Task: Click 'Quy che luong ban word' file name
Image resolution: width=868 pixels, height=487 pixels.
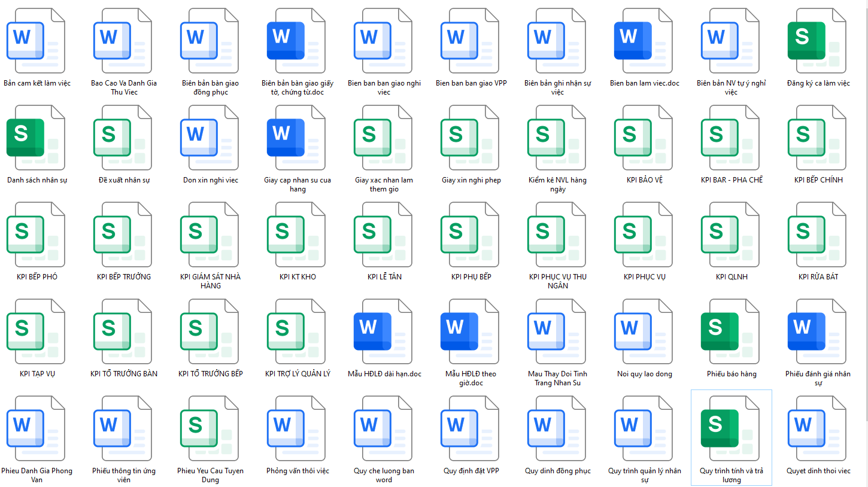Action: pos(384,476)
